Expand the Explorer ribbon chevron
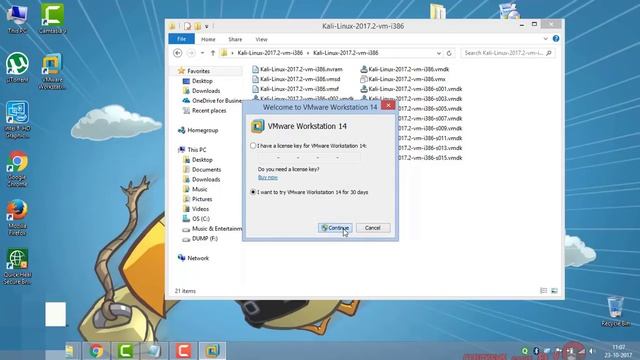 546,39
